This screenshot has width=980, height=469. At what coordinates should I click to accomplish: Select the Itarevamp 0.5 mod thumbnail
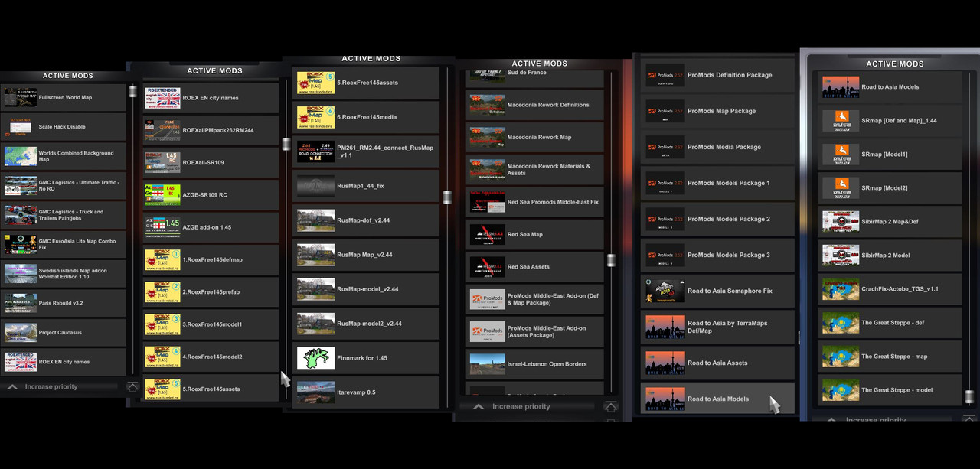pos(315,392)
